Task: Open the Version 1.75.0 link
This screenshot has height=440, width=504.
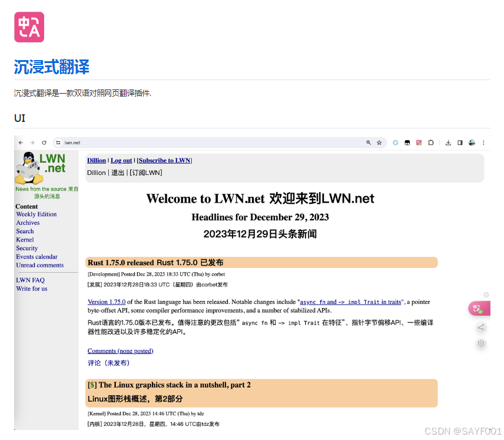Action: [107, 302]
